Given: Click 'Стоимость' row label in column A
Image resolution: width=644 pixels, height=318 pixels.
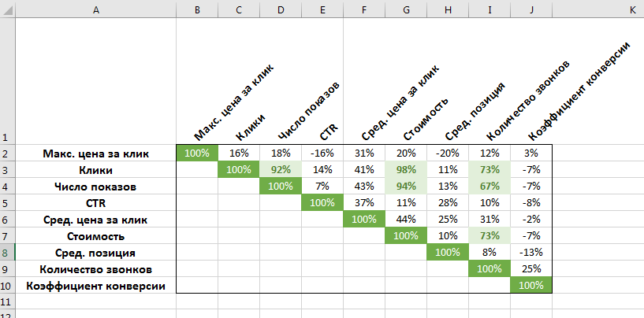Looking at the screenshot, I should [95, 235].
